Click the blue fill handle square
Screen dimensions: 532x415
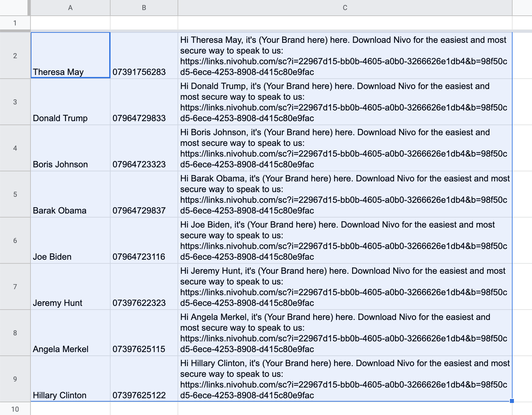click(x=512, y=401)
